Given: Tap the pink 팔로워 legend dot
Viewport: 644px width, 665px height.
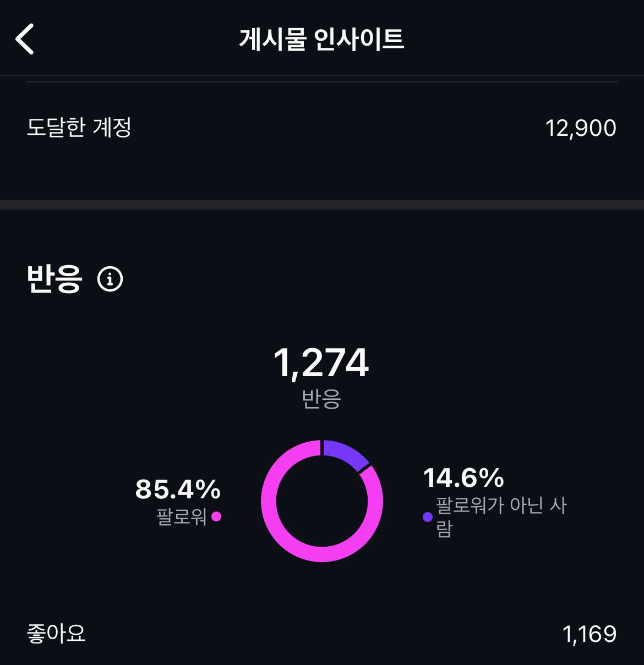Looking at the screenshot, I should pyautogui.click(x=216, y=516).
